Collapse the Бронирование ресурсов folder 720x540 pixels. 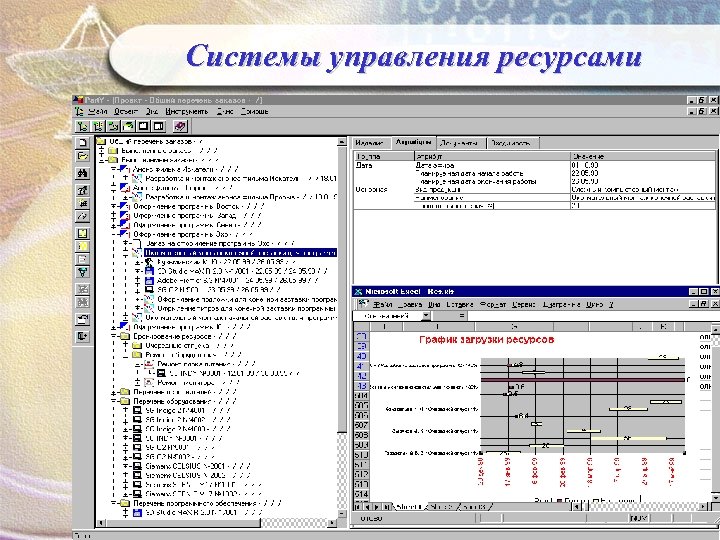113,336
